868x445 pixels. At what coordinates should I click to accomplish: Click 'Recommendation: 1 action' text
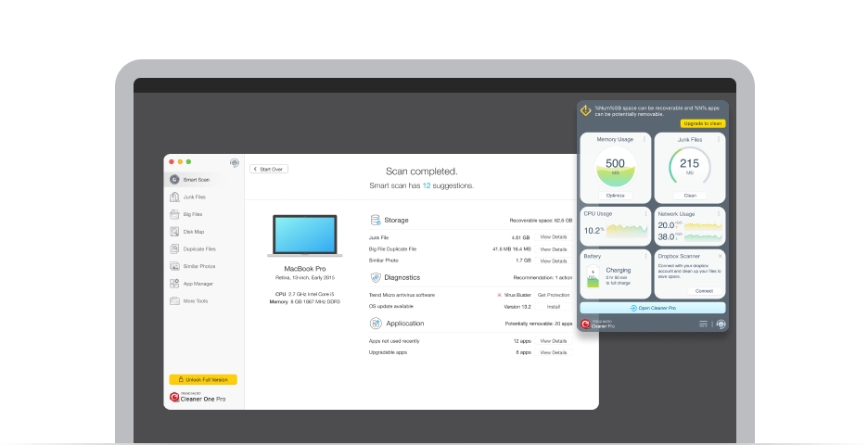click(x=542, y=278)
